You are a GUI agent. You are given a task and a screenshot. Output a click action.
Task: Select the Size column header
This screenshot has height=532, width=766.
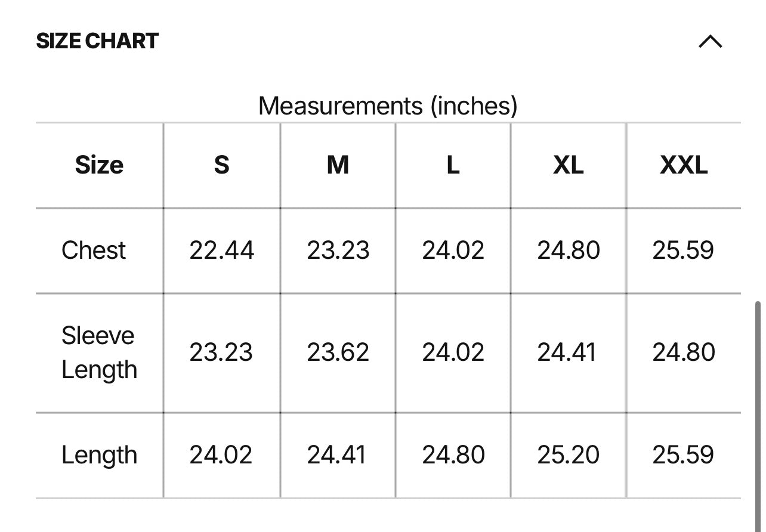[99, 165]
